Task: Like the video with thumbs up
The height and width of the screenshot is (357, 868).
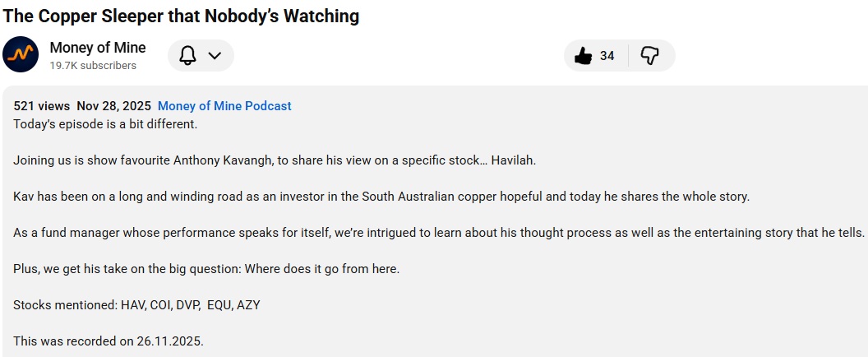Action: (584, 56)
